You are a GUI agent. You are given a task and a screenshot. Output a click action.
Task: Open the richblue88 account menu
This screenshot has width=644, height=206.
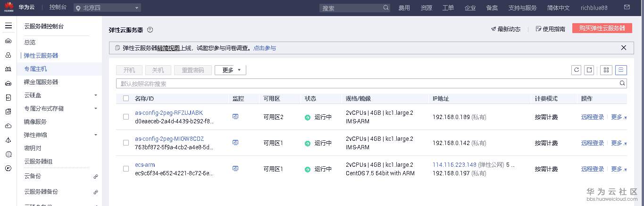[x=594, y=8]
